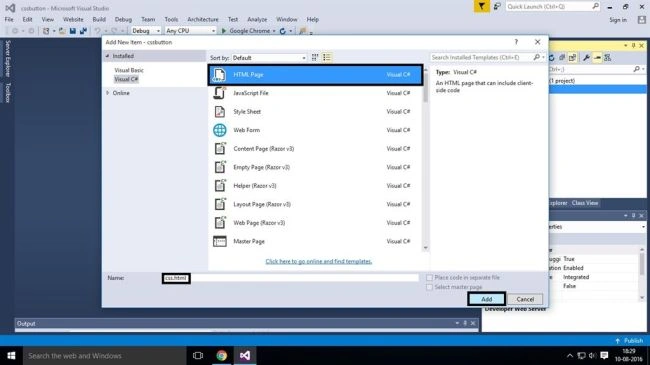Open the Toolbox side tab
This screenshot has width=650, height=365.
[x=7, y=92]
